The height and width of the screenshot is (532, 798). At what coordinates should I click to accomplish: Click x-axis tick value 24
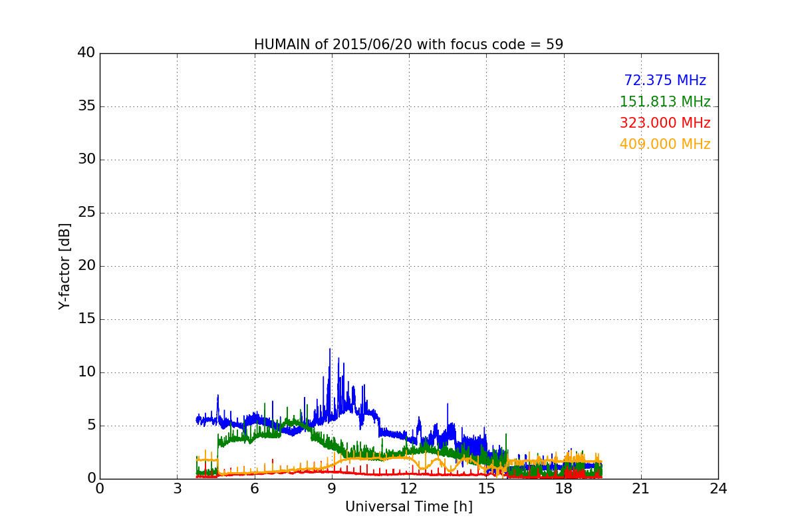(x=718, y=489)
